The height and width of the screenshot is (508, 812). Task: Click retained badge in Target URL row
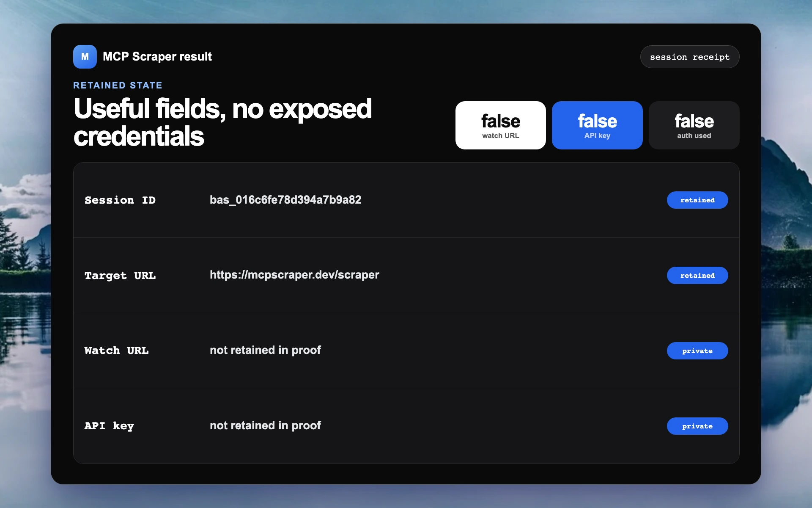pos(697,276)
